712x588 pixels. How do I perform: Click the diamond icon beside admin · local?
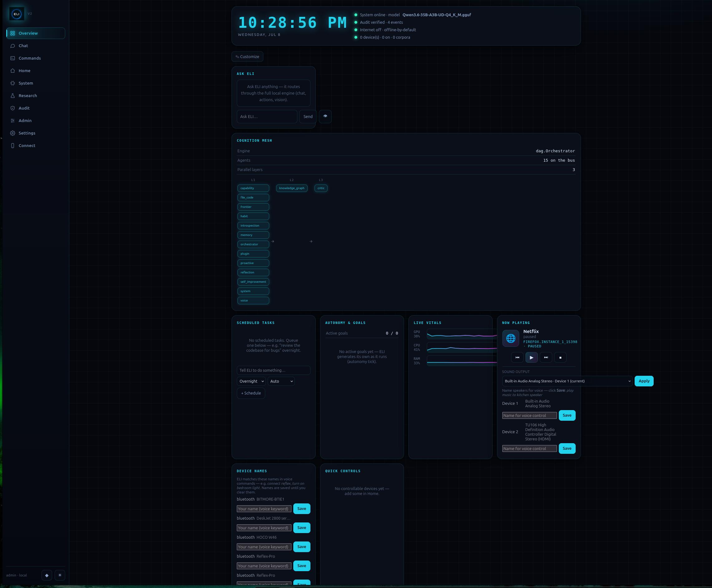pyautogui.click(x=47, y=575)
